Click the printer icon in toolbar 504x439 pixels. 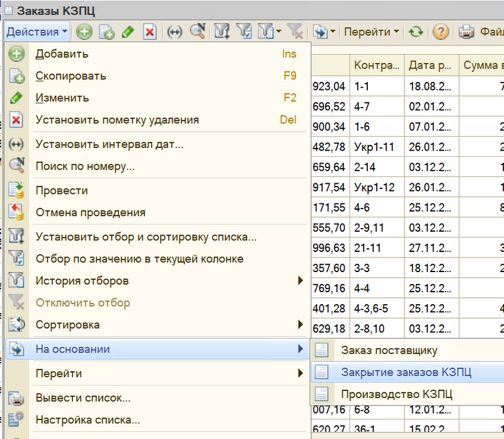[466, 32]
